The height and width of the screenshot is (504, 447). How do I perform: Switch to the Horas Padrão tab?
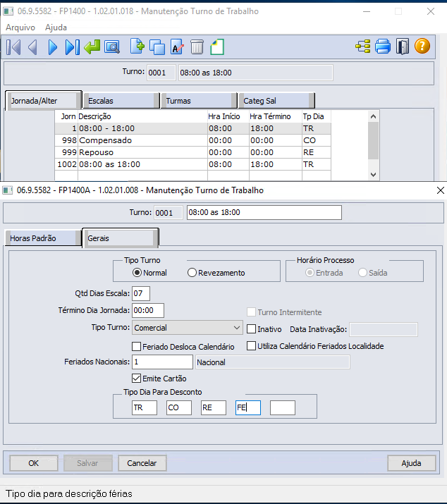point(43,238)
